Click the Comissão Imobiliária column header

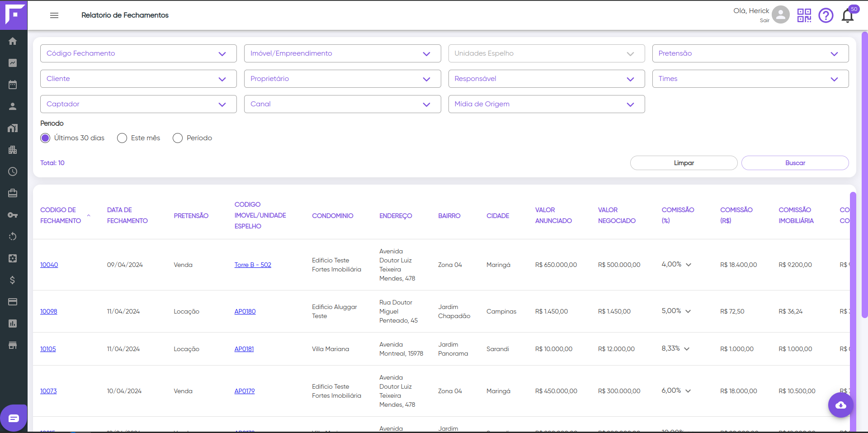[x=796, y=215]
